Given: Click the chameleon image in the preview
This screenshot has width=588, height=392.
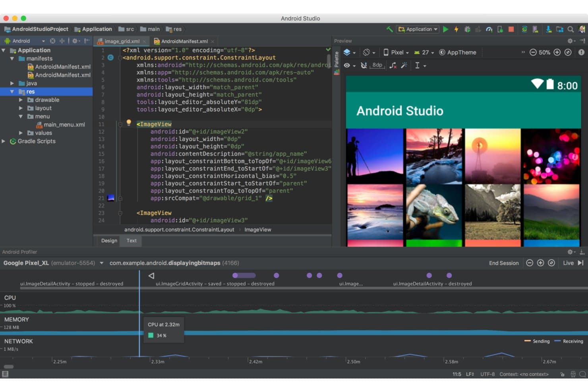Looking at the screenshot, I should [x=434, y=212].
